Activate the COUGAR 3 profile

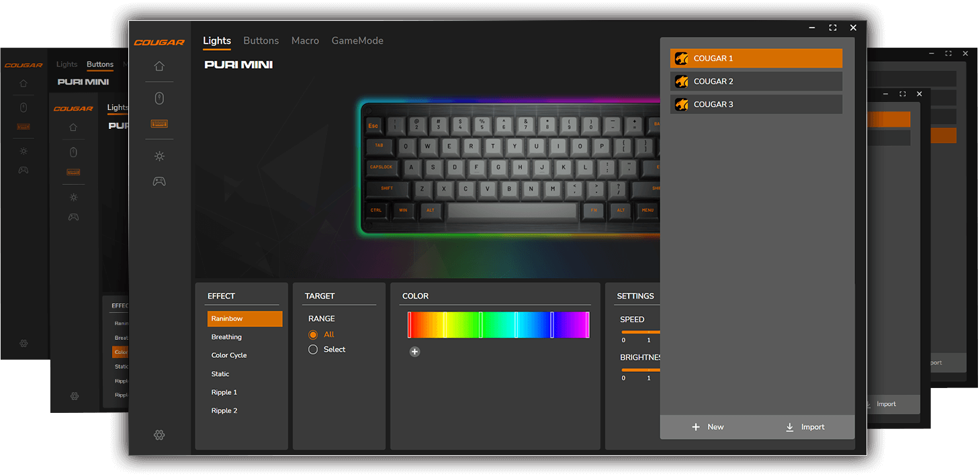pyautogui.click(x=756, y=104)
